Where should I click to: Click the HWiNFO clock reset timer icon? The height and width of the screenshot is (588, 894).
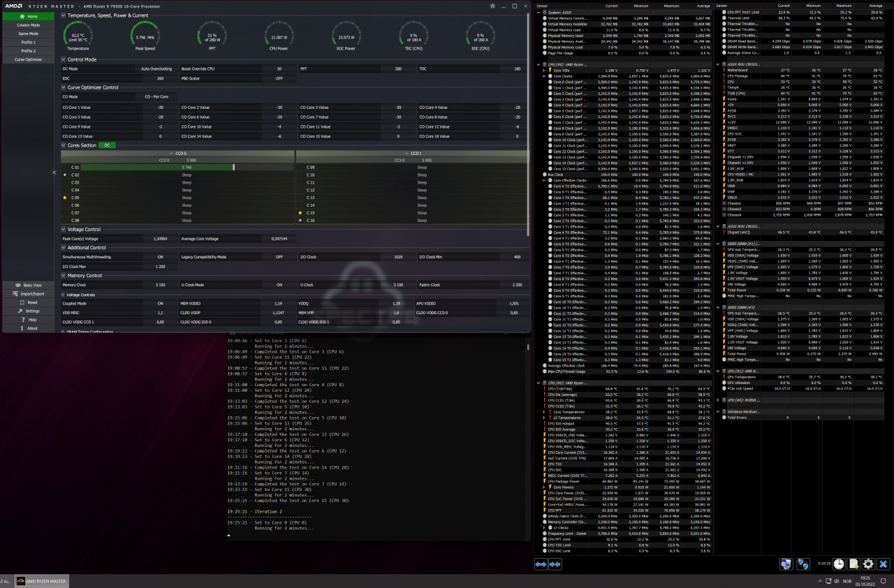[x=838, y=564]
